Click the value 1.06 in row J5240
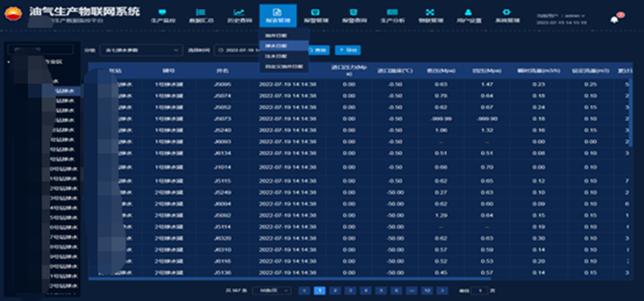Viewport: 644px width, 301px height. [x=441, y=130]
